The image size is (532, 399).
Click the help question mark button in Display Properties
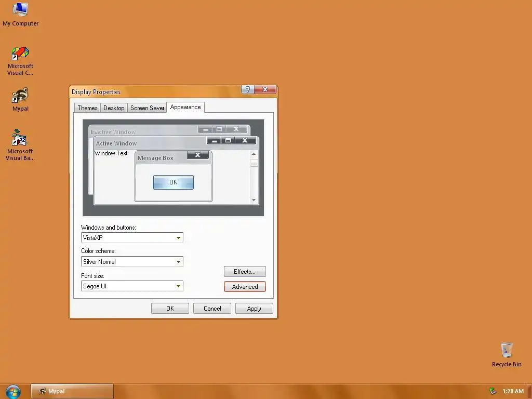coord(248,89)
